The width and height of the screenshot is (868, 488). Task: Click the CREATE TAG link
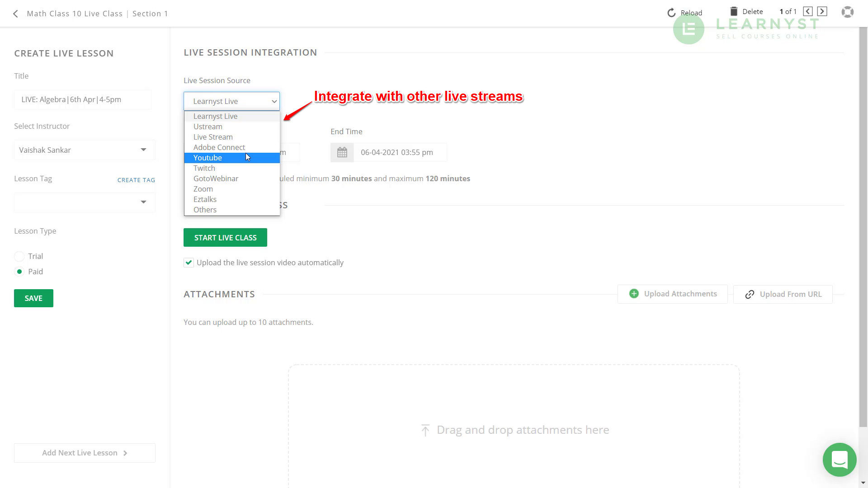[136, 180]
